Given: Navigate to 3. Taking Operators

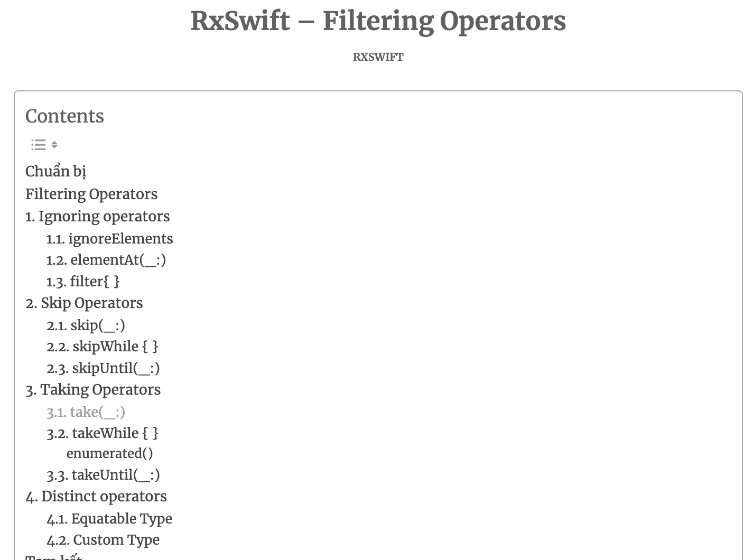Looking at the screenshot, I should (x=93, y=390).
